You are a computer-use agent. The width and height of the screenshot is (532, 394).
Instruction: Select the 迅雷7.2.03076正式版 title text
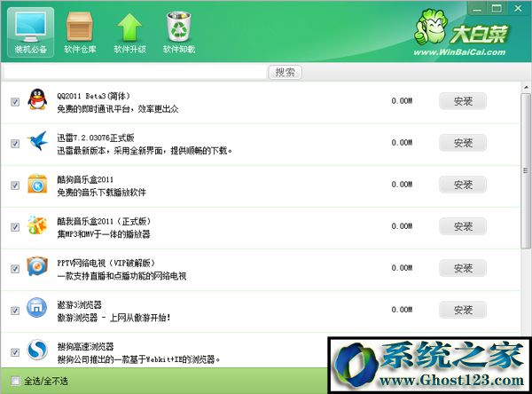(96, 138)
